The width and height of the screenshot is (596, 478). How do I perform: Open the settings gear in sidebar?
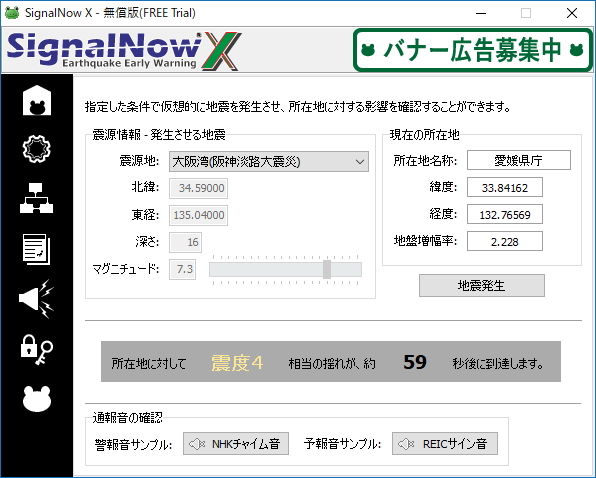point(36,149)
